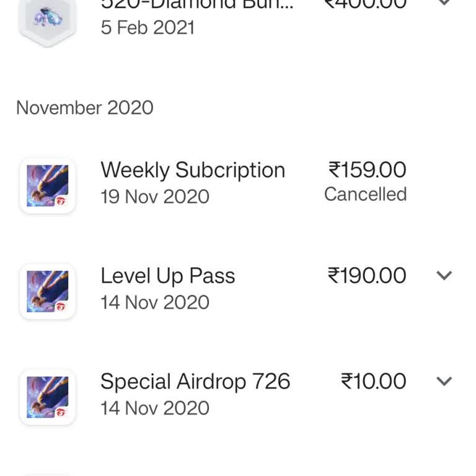The width and height of the screenshot is (476, 476).
Task: Tap the 19 Nov 2020 date
Action: click(155, 196)
